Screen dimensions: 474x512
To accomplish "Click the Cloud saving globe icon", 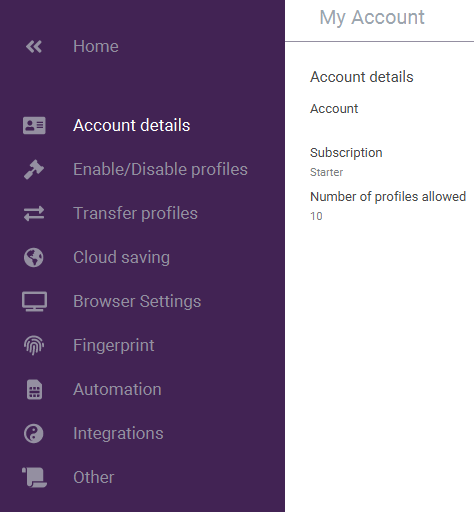I will click(x=34, y=257).
